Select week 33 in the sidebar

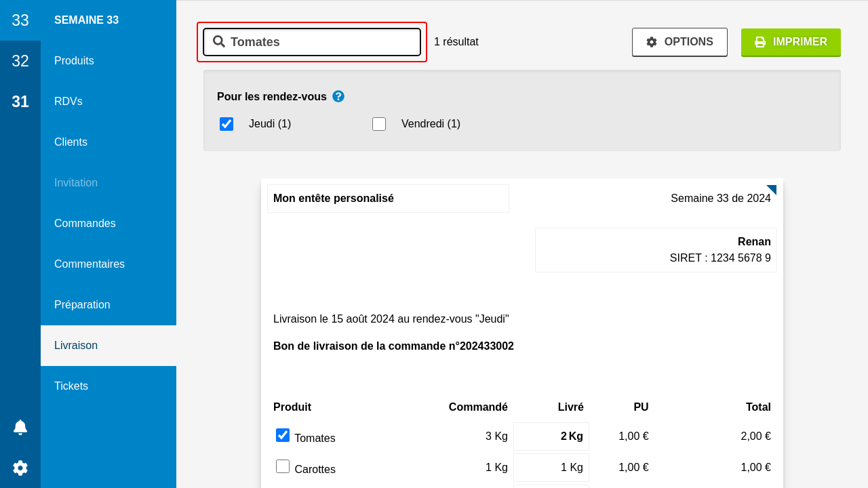(20, 20)
